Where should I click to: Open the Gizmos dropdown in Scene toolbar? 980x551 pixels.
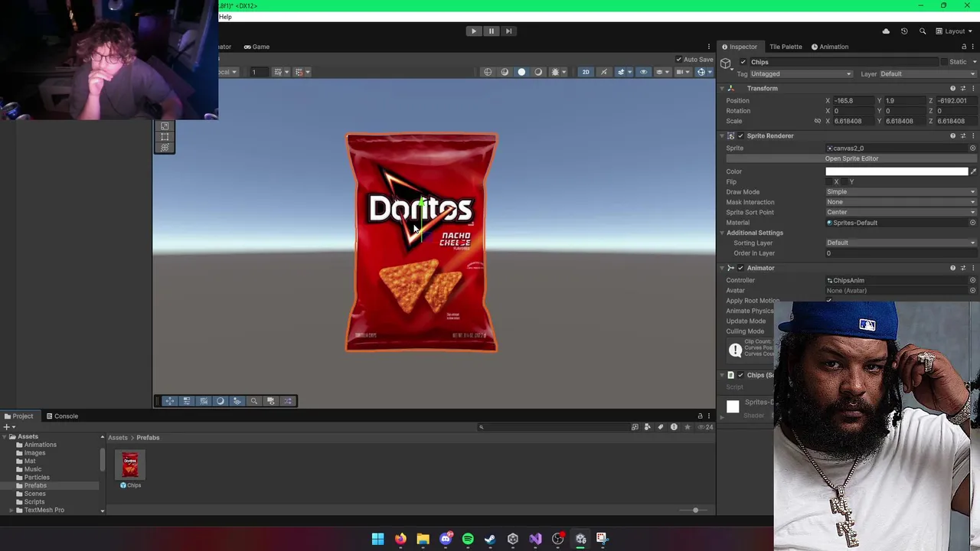point(708,72)
